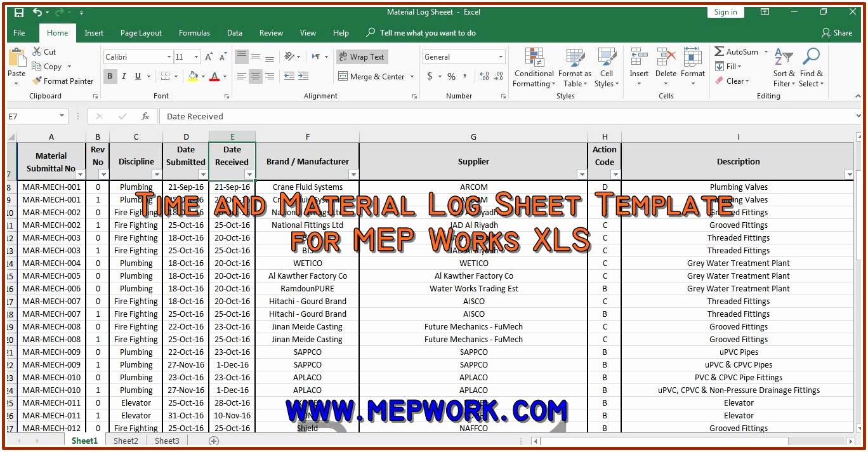This screenshot has height=452, width=868.
Task: Open Format as Table gallery
Action: click(x=575, y=67)
